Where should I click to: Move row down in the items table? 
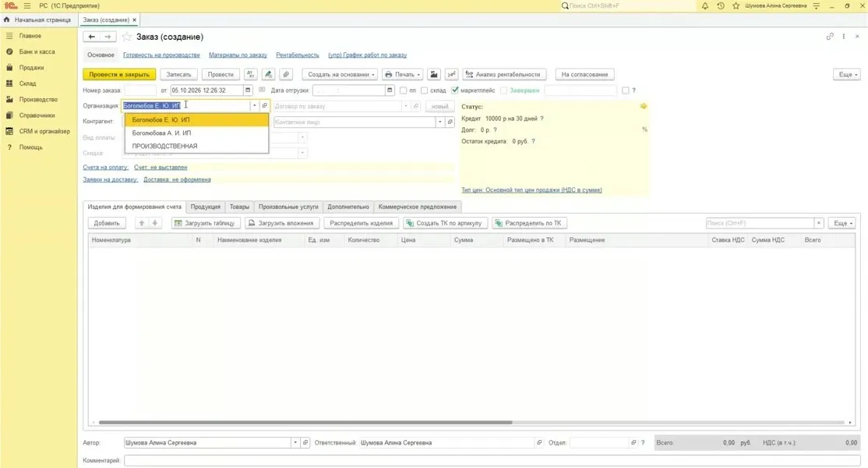coord(155,223)
